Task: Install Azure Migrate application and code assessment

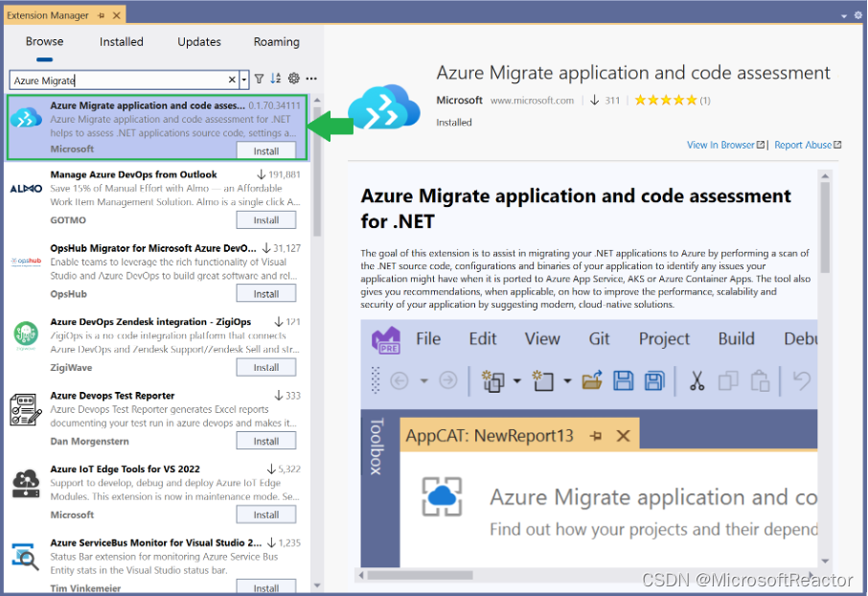Action: pos(266,150)
